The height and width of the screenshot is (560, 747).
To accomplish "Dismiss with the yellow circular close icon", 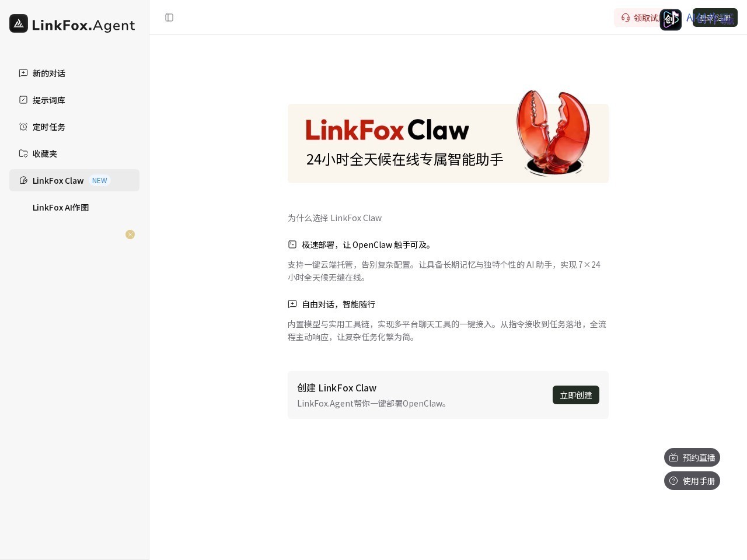I will coord(130,235).
